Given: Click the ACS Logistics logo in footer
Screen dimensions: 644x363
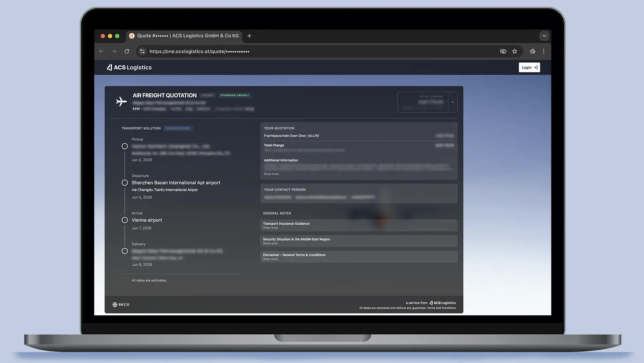Looking at the screenshot, I should 442,303.
